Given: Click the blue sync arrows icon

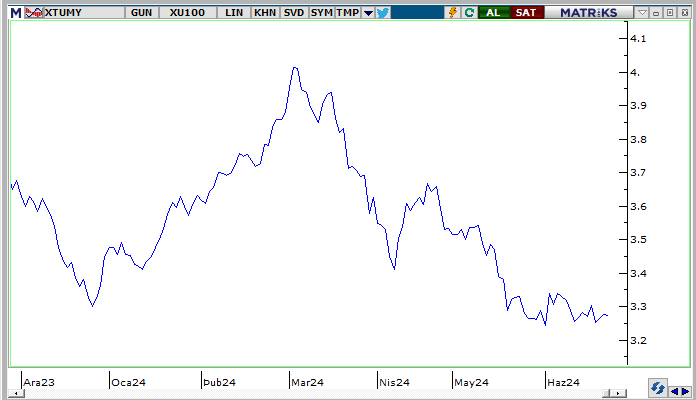Looking at the screenshot, I should click(657, 388).
